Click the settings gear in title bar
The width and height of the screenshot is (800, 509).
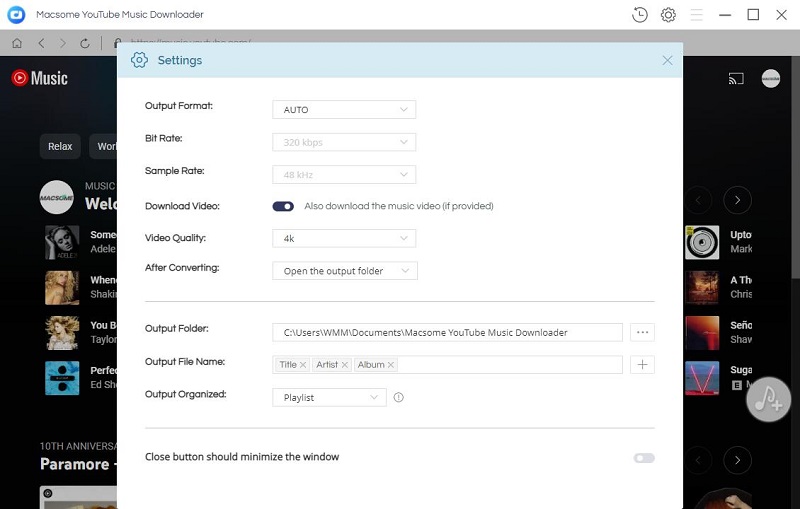pyautogui.click(x=668, y=15)
